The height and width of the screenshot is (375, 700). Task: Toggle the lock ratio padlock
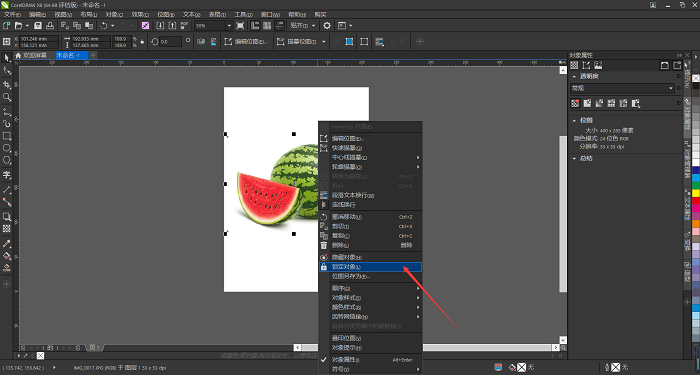coord(142,42)
